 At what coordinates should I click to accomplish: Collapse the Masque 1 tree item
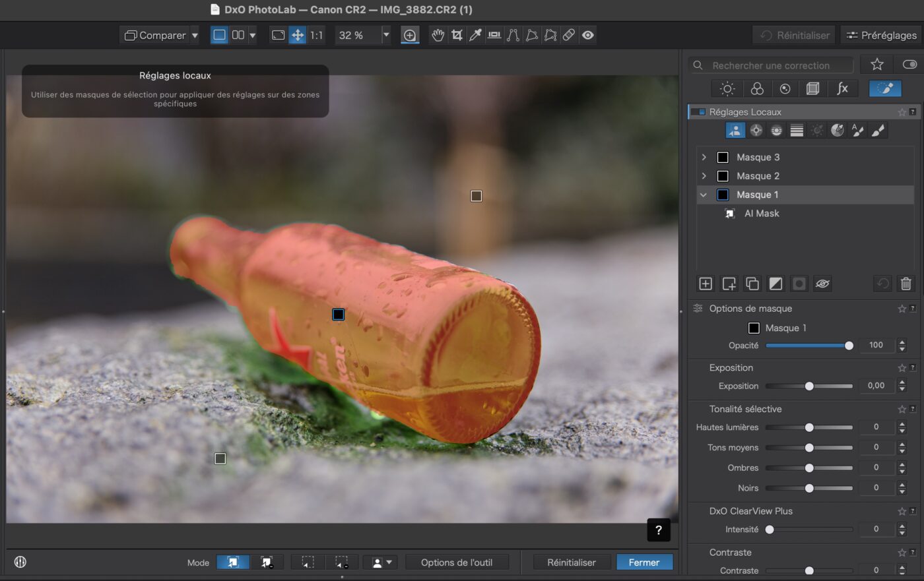point(704,195)
